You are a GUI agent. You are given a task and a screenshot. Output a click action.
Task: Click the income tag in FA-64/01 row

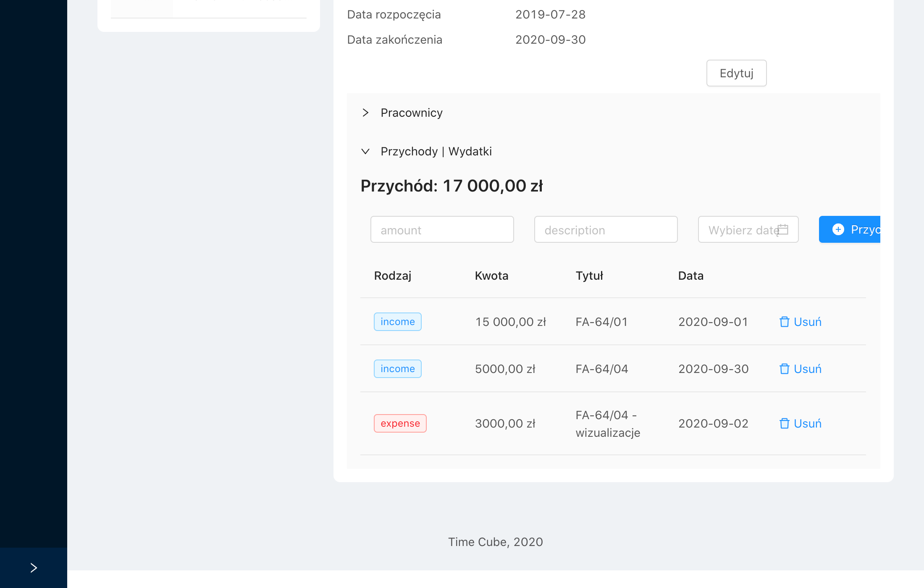click(x=397, y=322)
